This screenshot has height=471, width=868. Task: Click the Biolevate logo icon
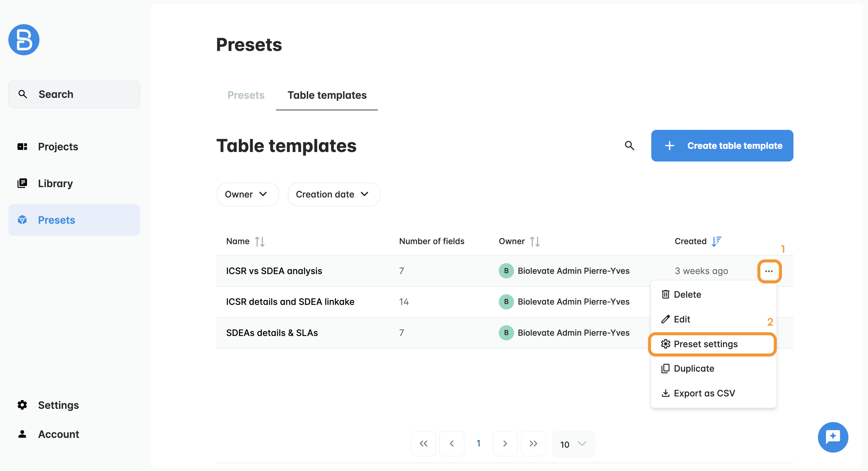coord(24,40)
